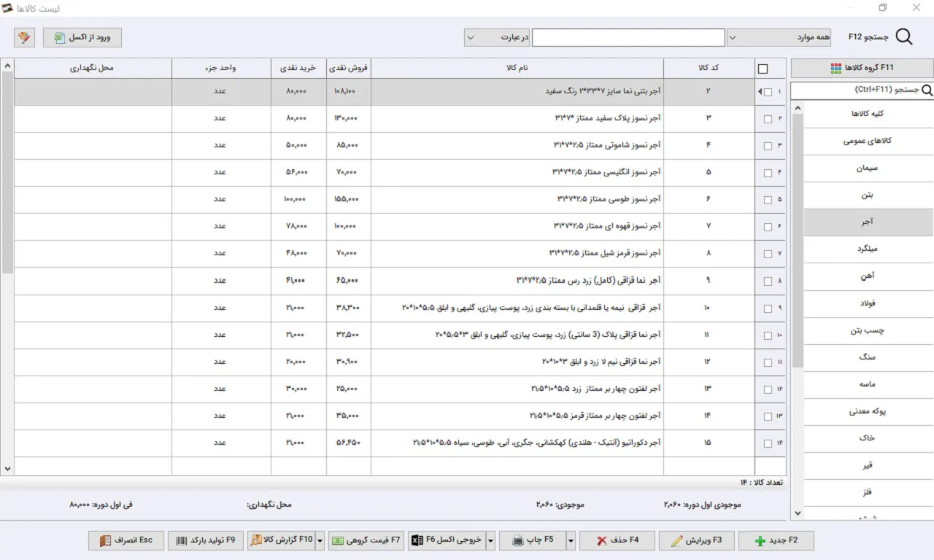Click into the main search text field

tap(628, 37)
